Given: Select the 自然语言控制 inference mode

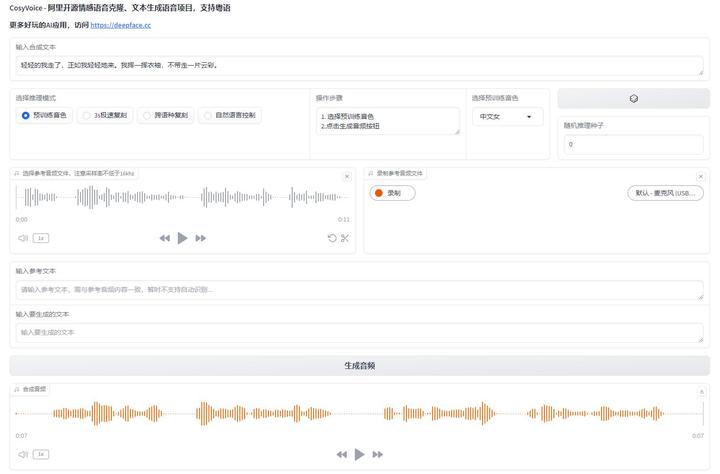Looking at the screenshot, I should 230,115.
